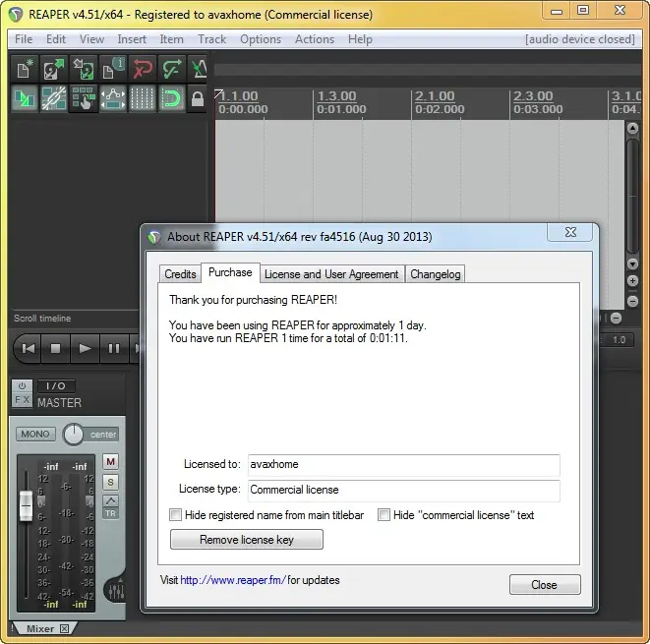Click the Open project toolbar icon
Screen dimensions: 650x644
click(54, 69)
